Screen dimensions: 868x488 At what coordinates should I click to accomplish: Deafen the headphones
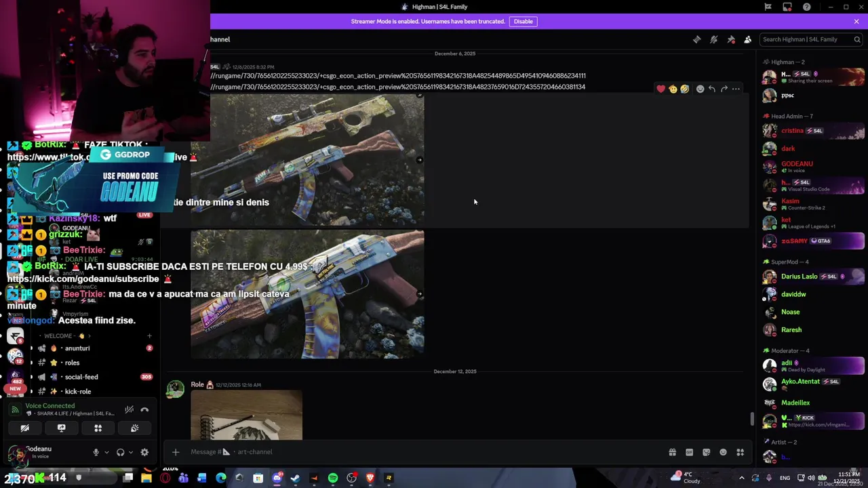pos(120,452)
